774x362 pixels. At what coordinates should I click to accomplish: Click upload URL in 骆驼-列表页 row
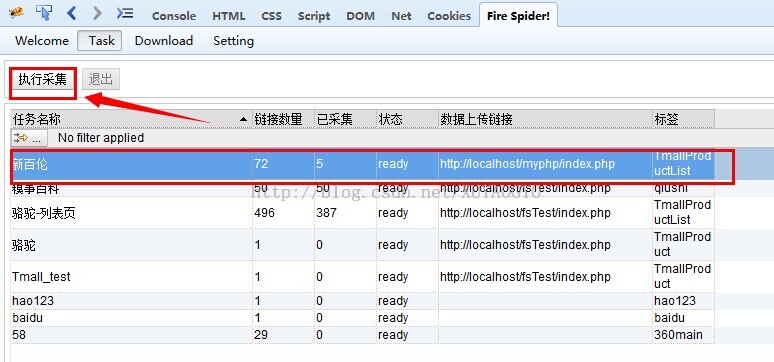pos(545,213)
